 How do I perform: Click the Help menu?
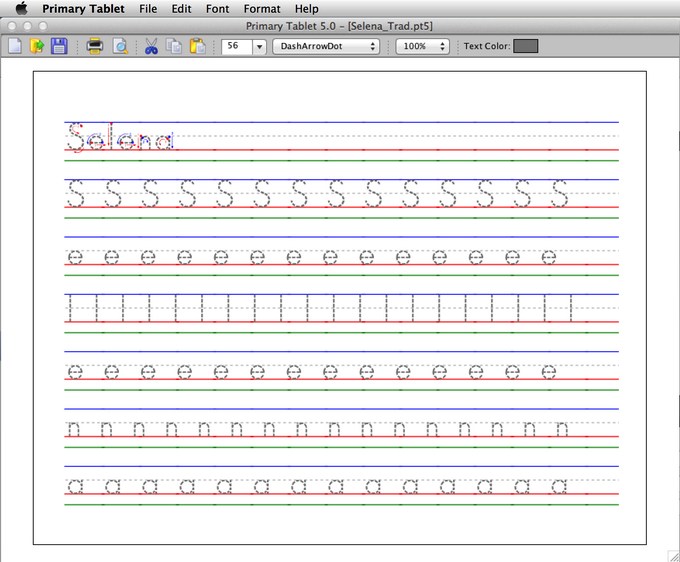tap(306, 9)
